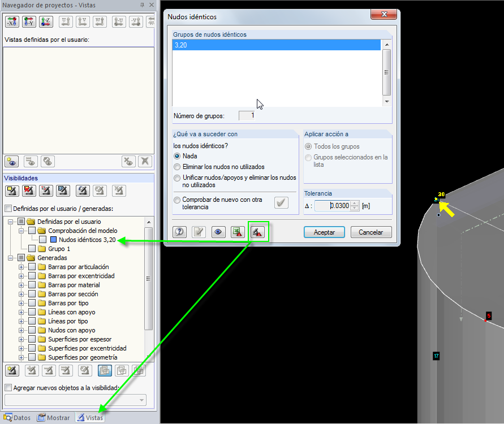Select Nudos con apoyo tree item
504x424 pixels.
tap(72, 330)
